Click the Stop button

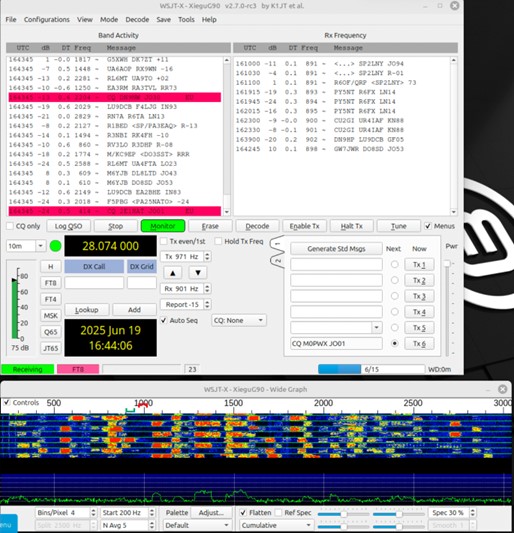pyautogui.click(x=116, y=226)
